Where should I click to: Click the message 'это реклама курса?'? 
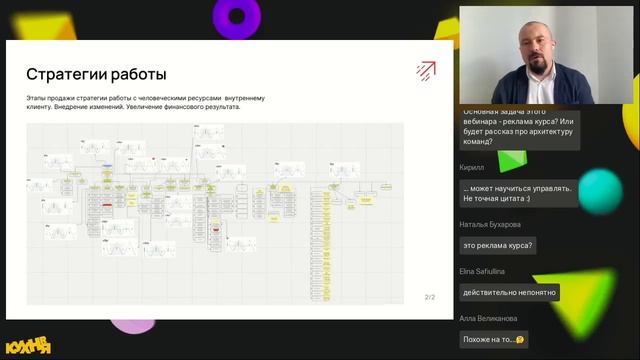pos(498,245)
